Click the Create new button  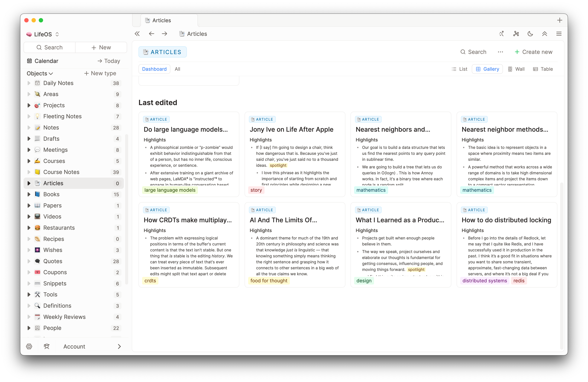point(533,52)
